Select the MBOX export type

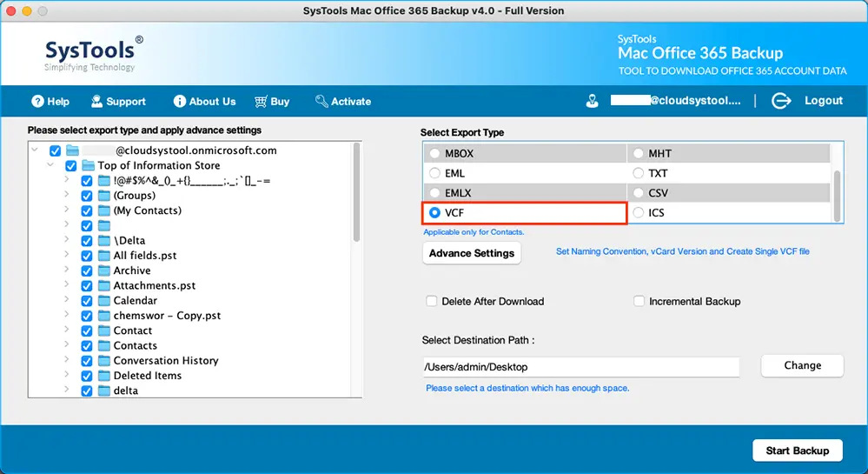click(435, 154)
